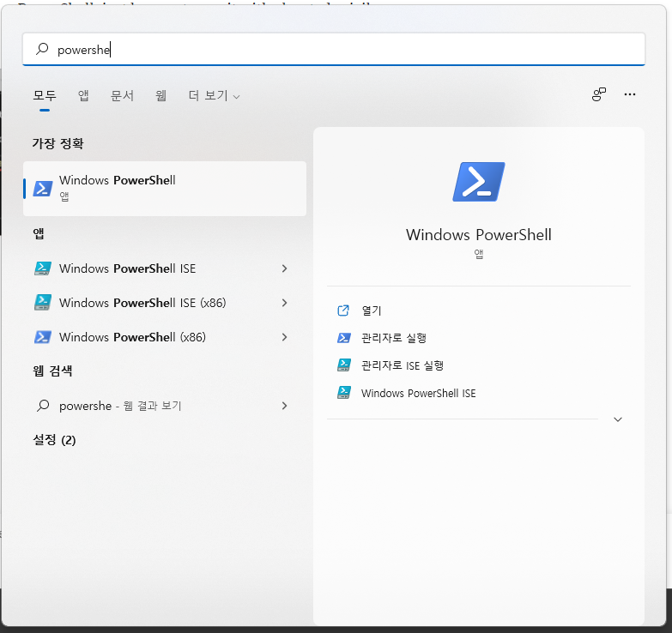Viewport: 672px width, 633px height.
Task: Click the Windows PowerShell (x86) icon
Action: (43, 337)
